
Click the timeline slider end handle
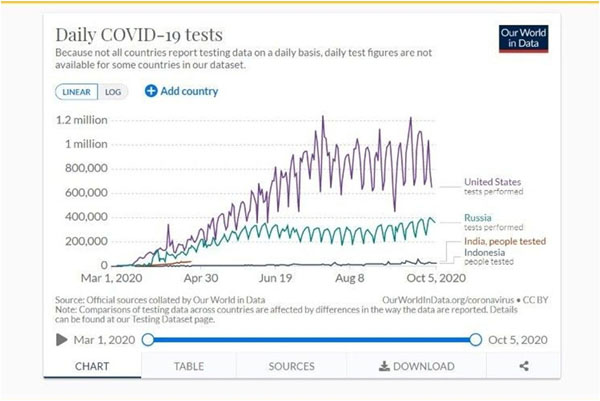pyautogui.click(x=475, y=339)
